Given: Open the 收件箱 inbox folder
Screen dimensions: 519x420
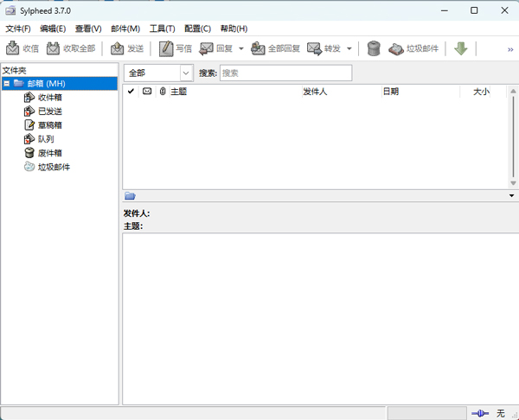Looking at the screenshot, I should (42, 98).
